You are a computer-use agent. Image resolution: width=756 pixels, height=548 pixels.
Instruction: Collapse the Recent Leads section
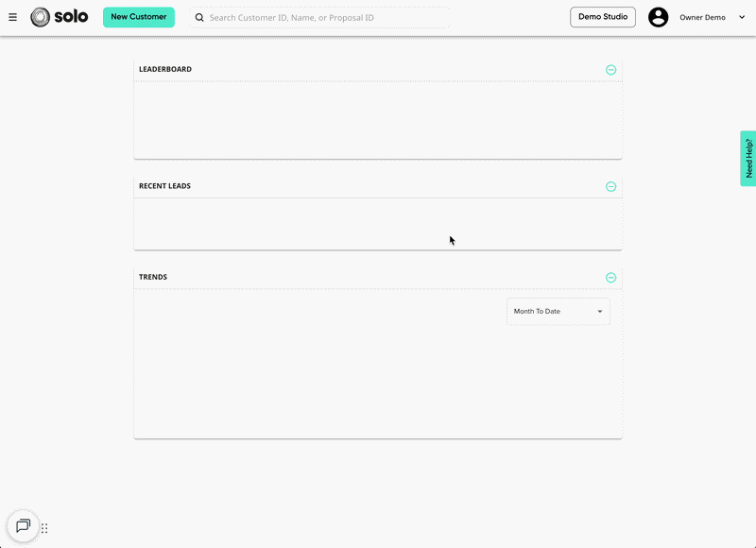pyautogui.click(x=611, y=186)
